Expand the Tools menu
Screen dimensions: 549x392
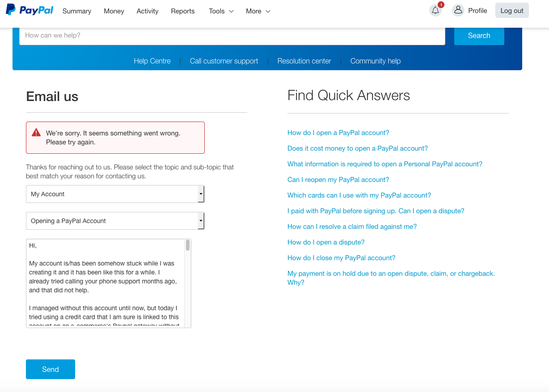tap(221, 11)
